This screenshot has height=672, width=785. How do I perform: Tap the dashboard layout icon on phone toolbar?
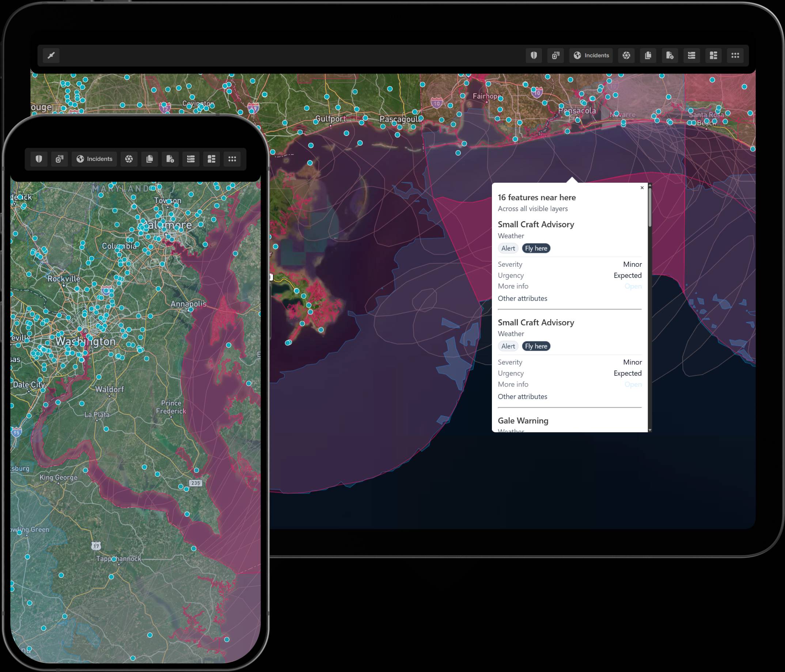click(211, 159)
